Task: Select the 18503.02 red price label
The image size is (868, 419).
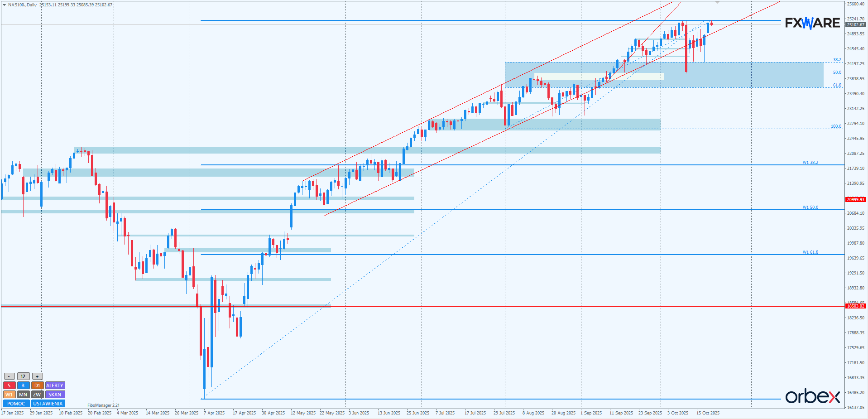Action: (855, 306)
